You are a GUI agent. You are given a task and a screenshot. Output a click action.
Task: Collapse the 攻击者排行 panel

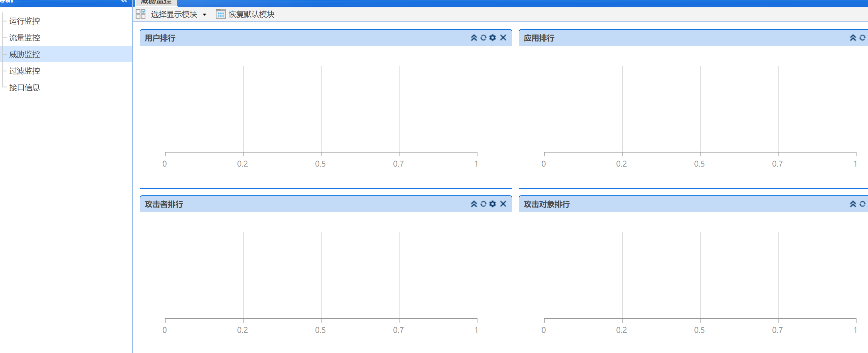[474, 204]
